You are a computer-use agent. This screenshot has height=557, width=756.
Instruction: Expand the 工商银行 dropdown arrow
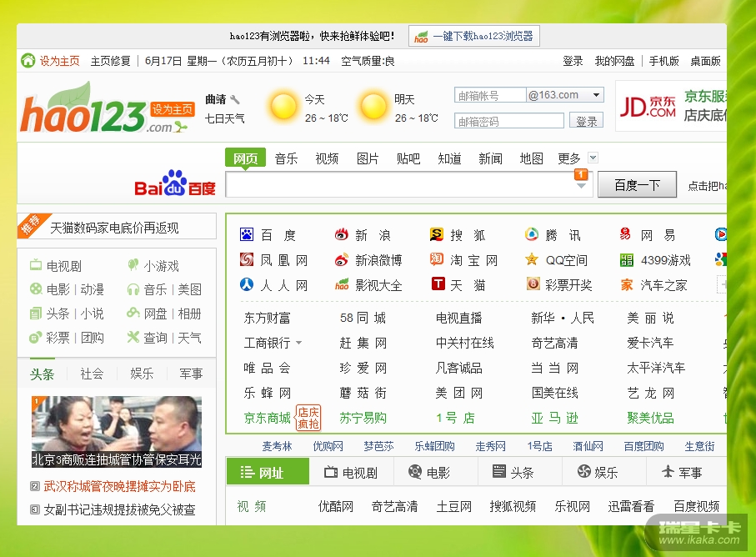click(x=299, y=343)
